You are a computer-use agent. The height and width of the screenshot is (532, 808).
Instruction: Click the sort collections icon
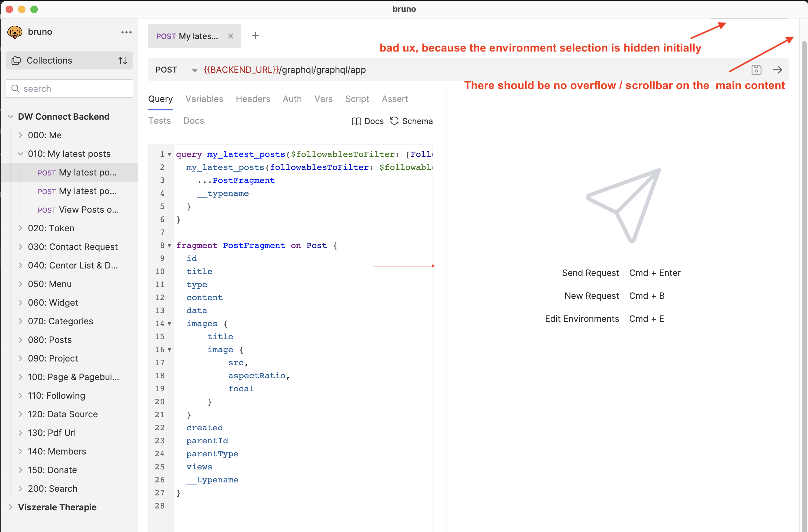pos(122,60)
